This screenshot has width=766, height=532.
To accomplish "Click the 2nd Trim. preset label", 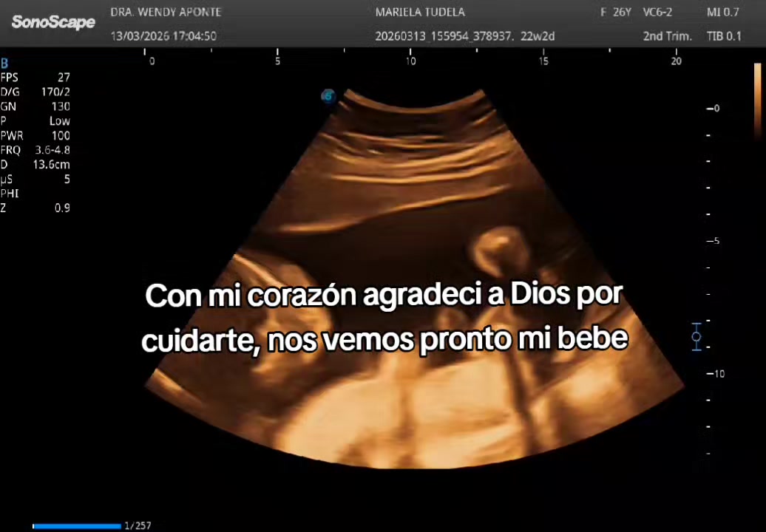I will pyautogui.click(x=668, y=36).
